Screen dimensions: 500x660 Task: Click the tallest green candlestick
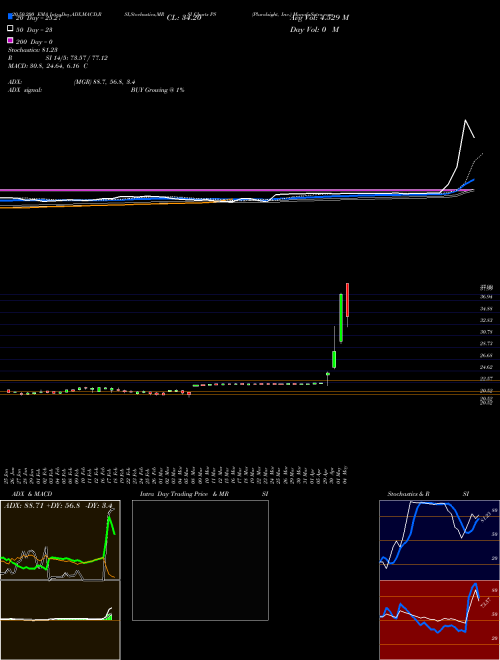341,318
